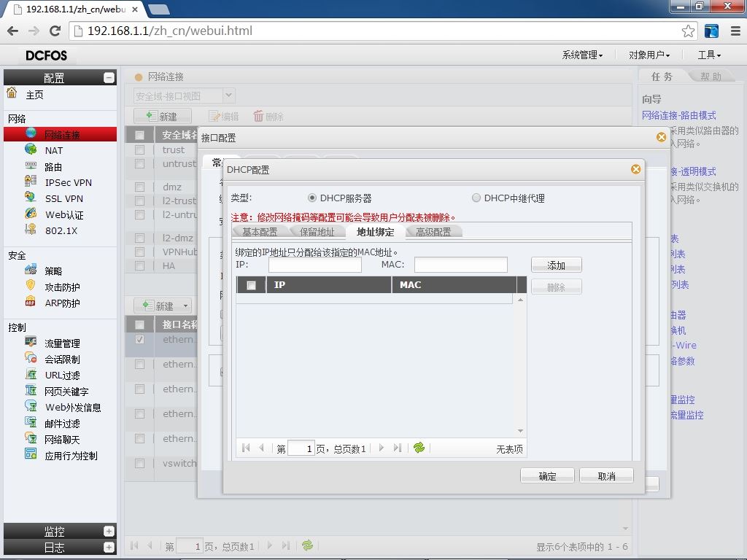
Task: Open the ARP防护 icon
Action: tap(31, 302)
